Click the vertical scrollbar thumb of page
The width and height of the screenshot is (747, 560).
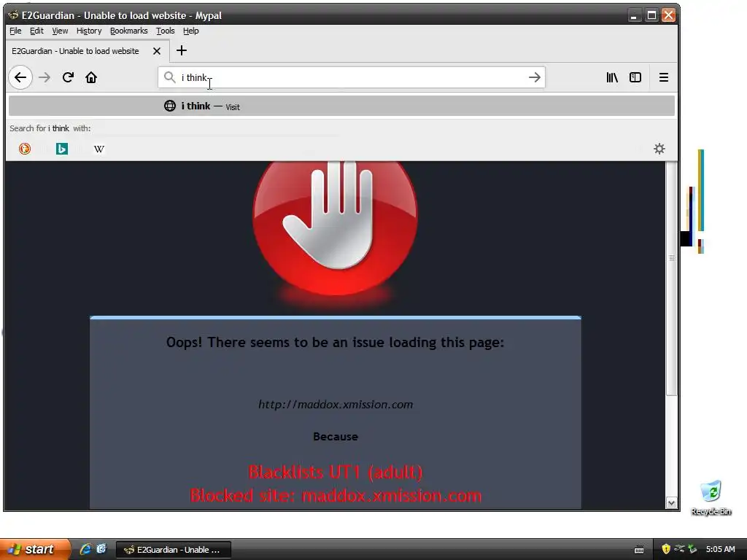pyautogui.click(x=672, y=279)
